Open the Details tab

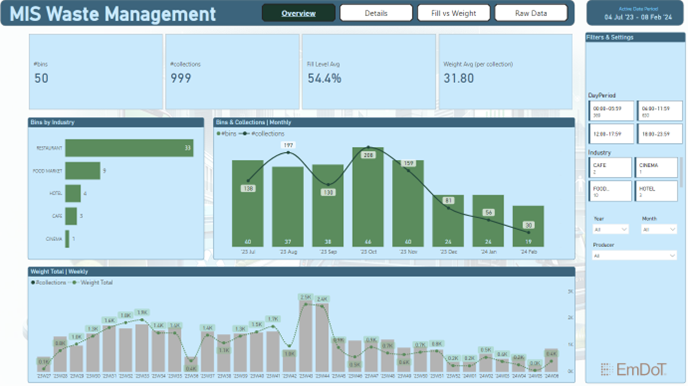[376, 13]
